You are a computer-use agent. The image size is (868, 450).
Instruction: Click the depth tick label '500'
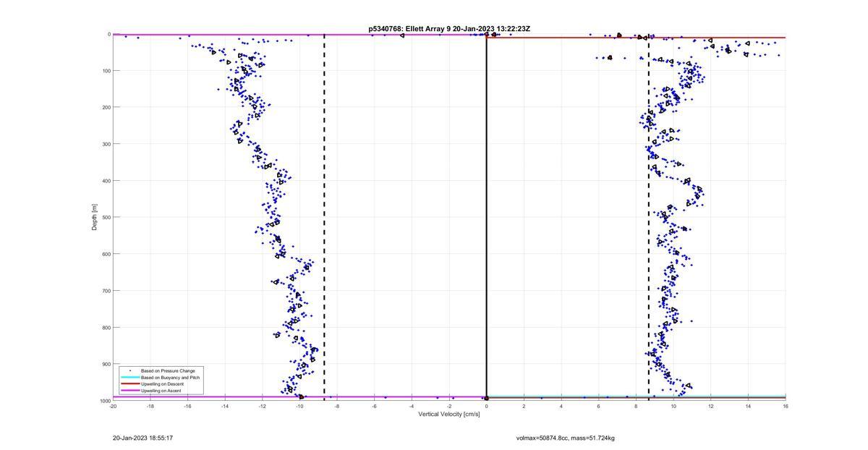pyautogui.click(x=106, y=217)
